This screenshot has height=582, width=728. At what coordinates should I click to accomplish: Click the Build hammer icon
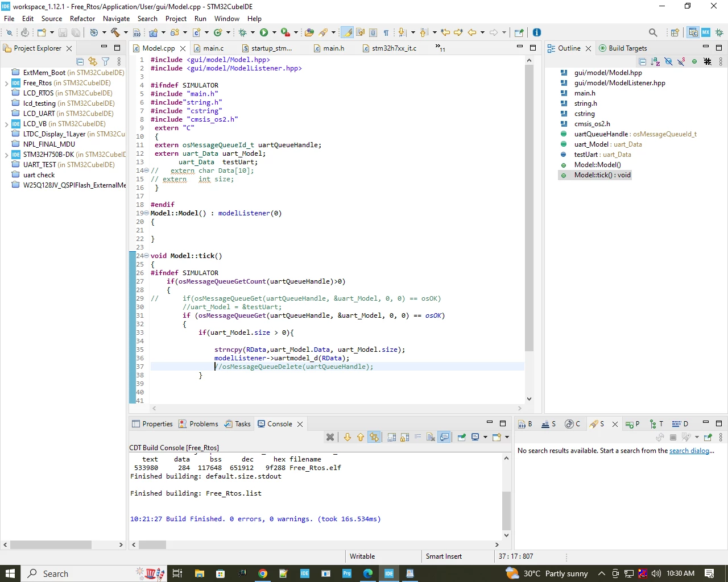(115, 32)
